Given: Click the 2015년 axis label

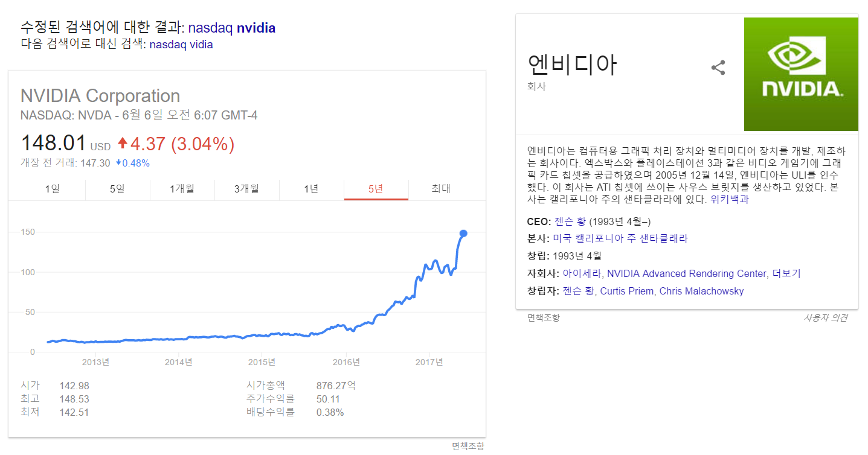Looking at the screenshot, I should coord(262,361).
